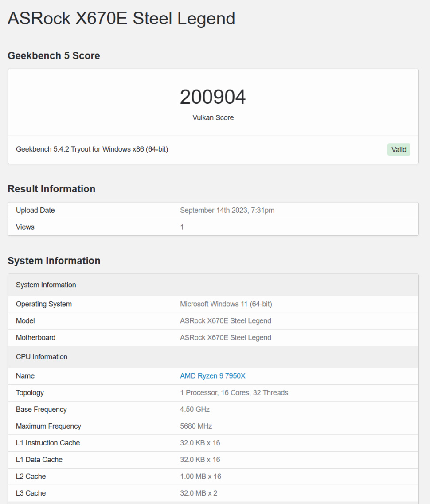Select the Geekbench 5 Score heading
Viewport: 430px width, 504px height.
[x=54, y=56]
